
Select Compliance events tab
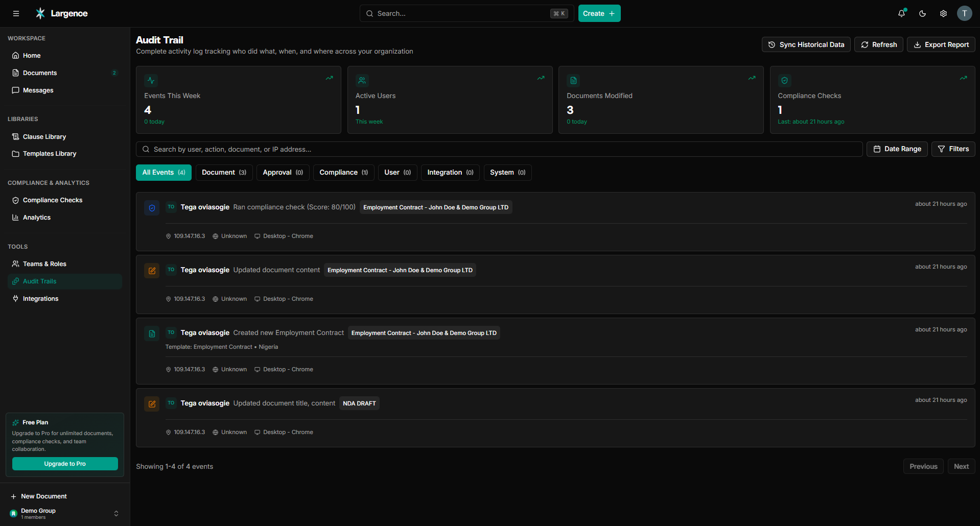point(343,173)
